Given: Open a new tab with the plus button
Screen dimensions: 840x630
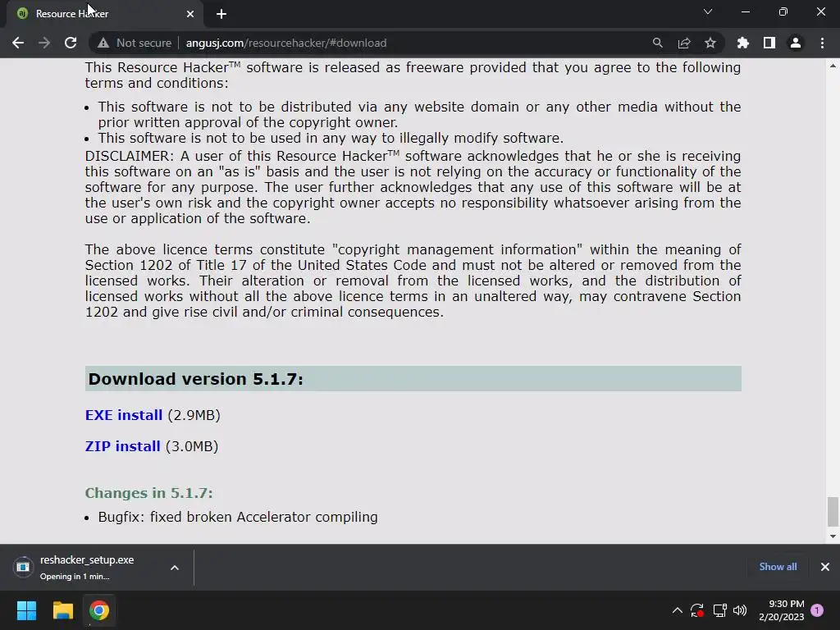Looking at the screenshot, I should pos(221,14).
